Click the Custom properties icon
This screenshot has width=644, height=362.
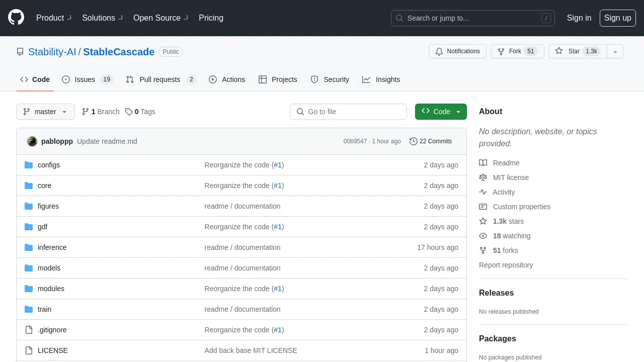point(483,207)
